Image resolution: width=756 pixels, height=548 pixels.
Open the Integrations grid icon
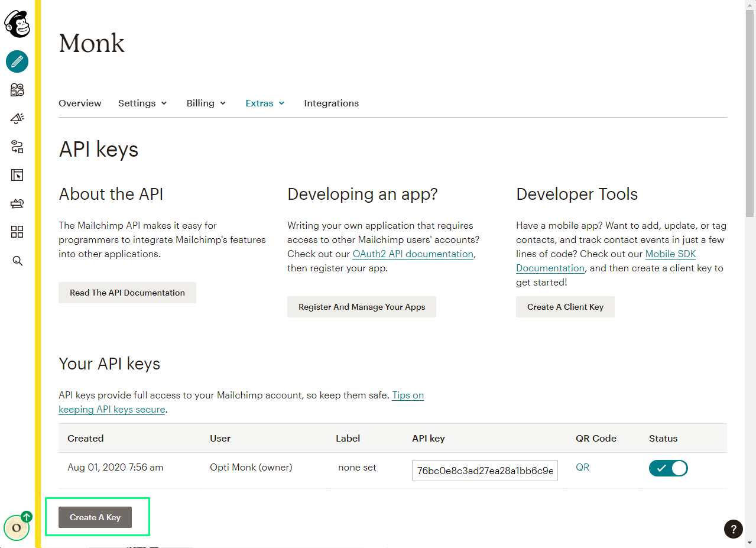tap(17, 232)
